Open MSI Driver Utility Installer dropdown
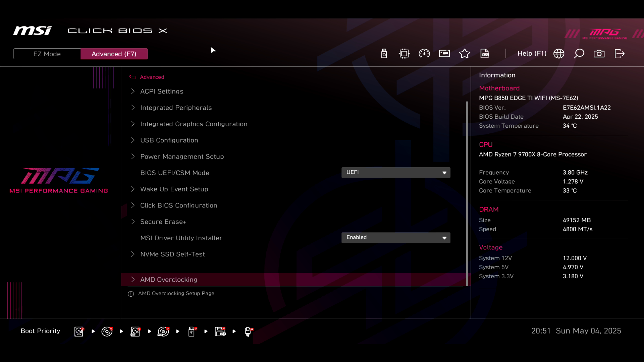The image size is (644, 362). 396,238
